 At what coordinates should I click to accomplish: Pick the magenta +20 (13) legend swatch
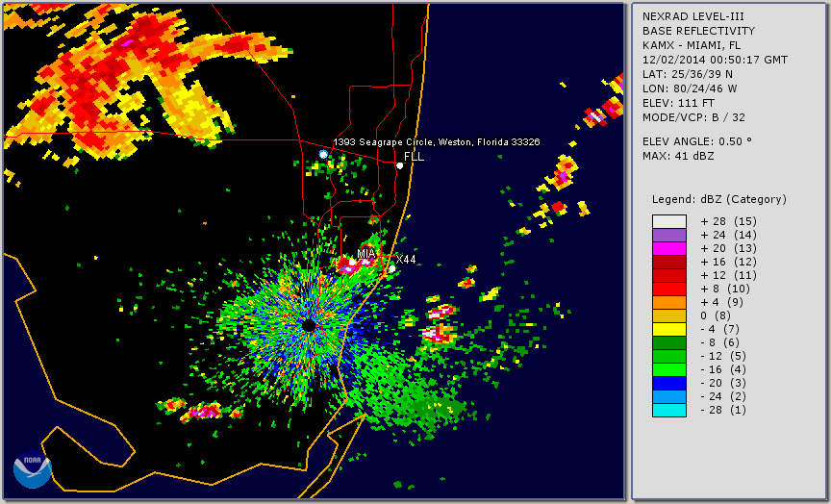click(669, 248)
